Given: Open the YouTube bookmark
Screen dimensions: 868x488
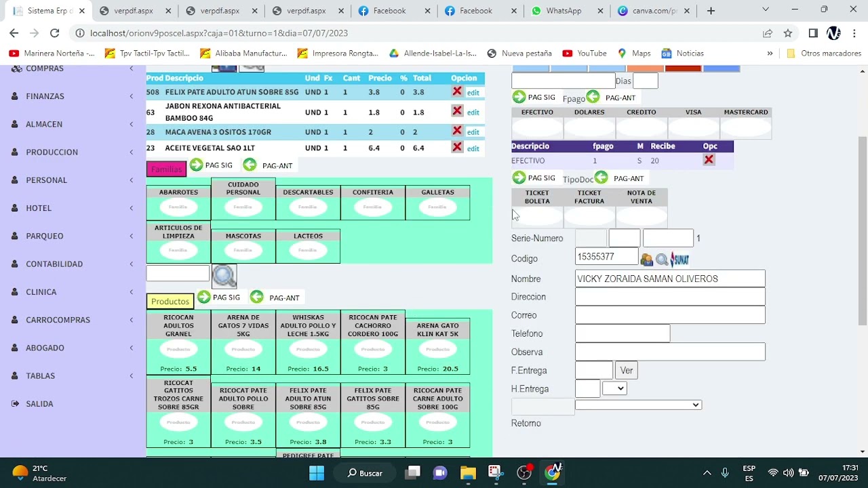Looking at the screenshot, I should click(585, 53).
